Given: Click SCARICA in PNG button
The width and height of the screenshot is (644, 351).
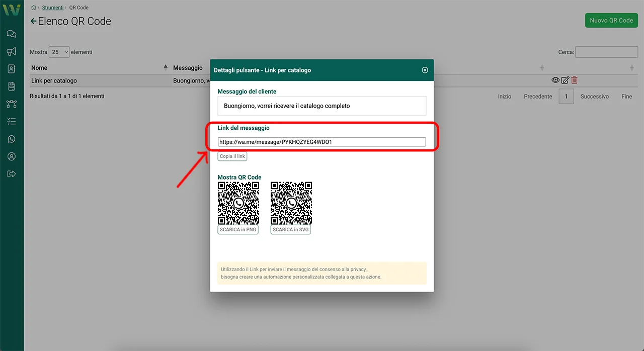Looking at the screenshot, I should pyautogui.click(x=238, y=230).
